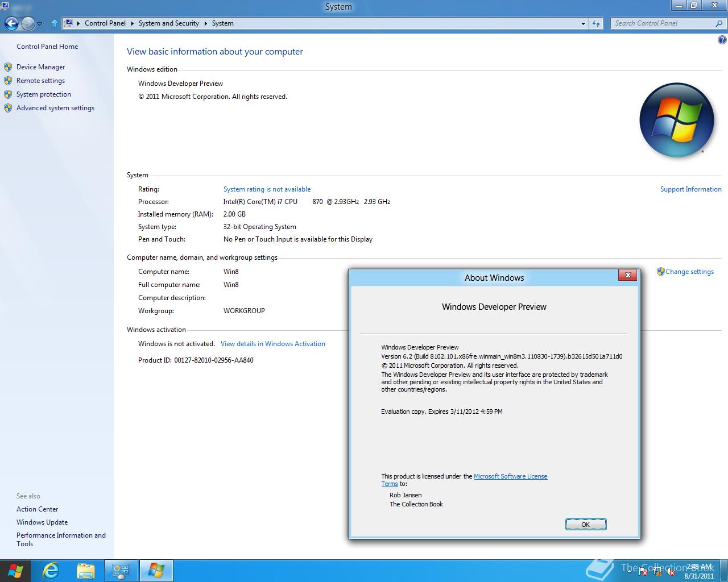Click the Product ID text
The height and width of the screenshot is (582, 728).
tap(196, 360)
